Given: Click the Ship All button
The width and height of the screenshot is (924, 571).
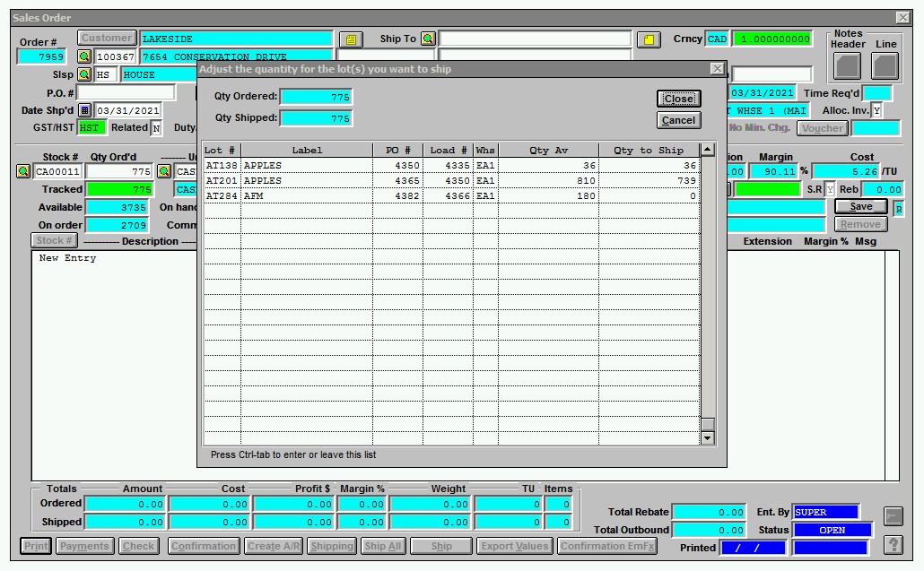Looking at the screenshot, I should pyautogui.click(x=383, y=546).
